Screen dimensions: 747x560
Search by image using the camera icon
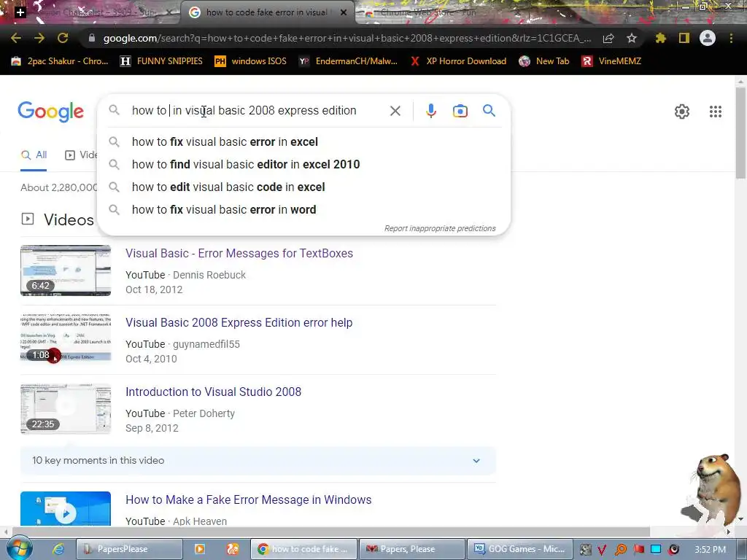coord(460,111)
